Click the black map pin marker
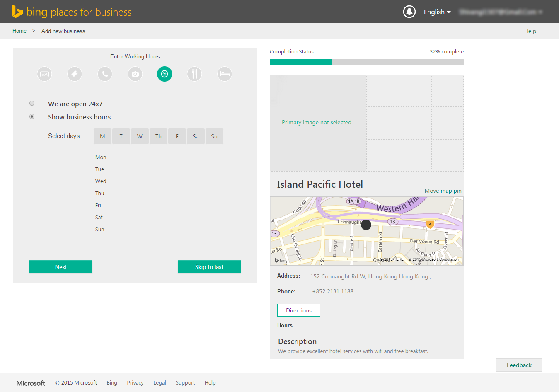 click(366, 225)
